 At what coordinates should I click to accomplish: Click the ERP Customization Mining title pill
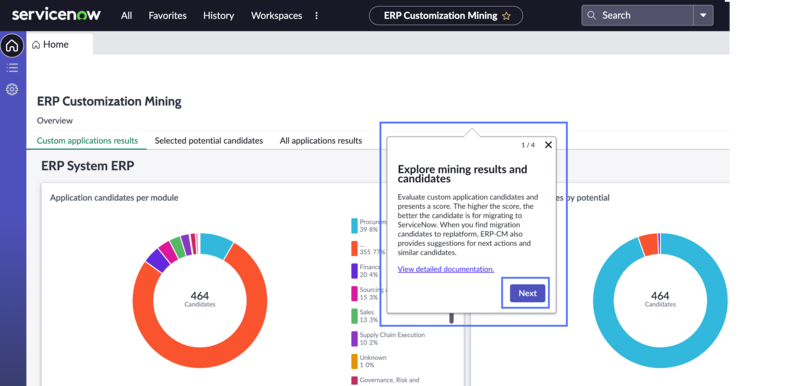446,16
